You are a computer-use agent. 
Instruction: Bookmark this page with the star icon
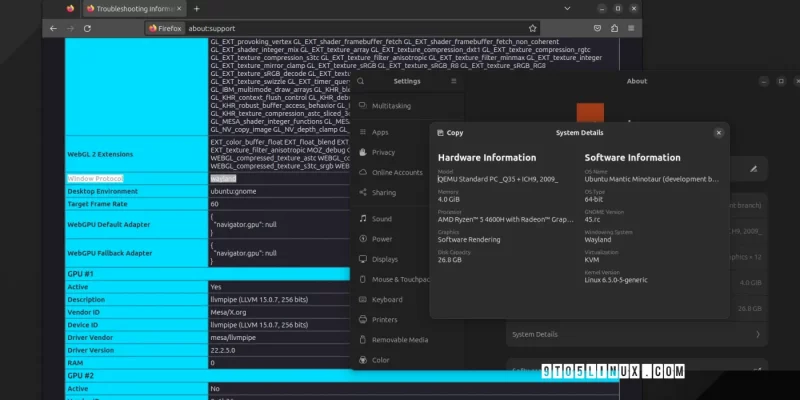click(533, 29)
